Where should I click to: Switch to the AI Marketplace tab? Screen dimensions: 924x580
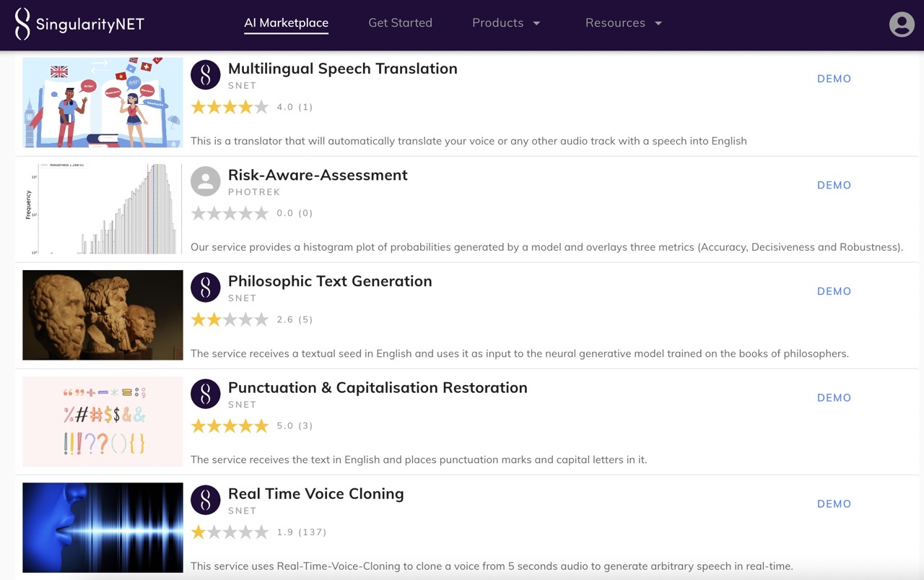286,22
